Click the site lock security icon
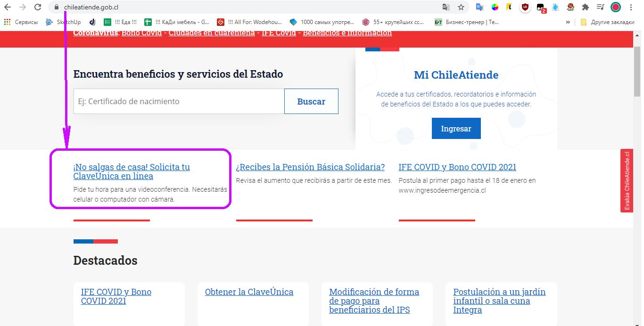Image resolution: width=644 pixels, height=326 pixels. (56, 7)
